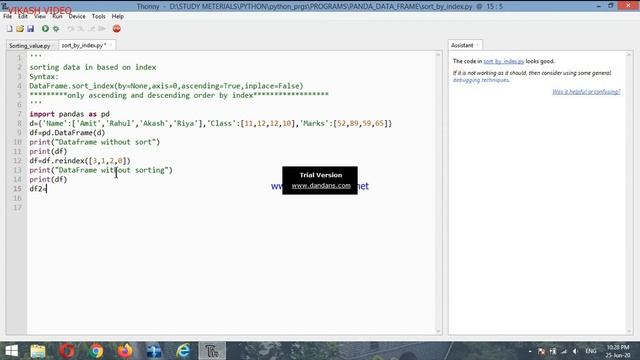
Task: Launch Firefox from the taskbar
Action: click(125, 351)
